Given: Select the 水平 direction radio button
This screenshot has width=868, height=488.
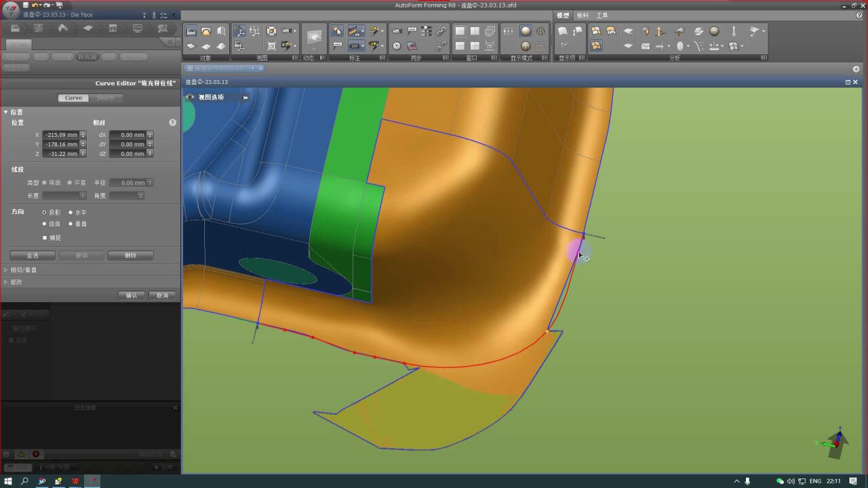Looking at the screenshot, I should tap(71, 212).
